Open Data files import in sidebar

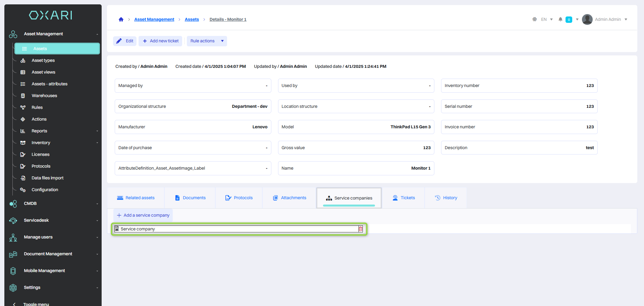pyautogui.click(x=47, y=178)
